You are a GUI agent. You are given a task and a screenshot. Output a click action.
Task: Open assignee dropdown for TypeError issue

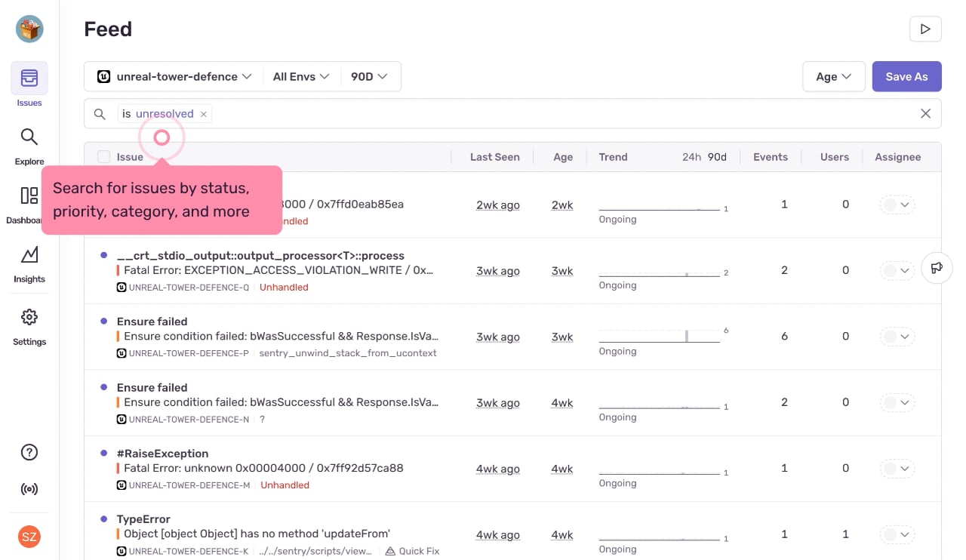click(x=897, y=534)
